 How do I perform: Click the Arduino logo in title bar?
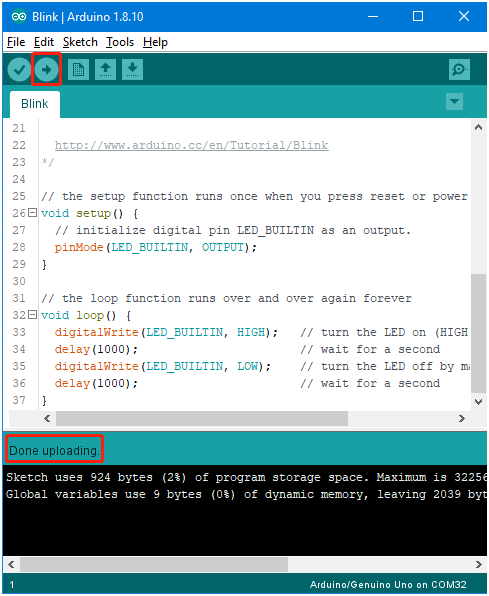pos(19,17)
